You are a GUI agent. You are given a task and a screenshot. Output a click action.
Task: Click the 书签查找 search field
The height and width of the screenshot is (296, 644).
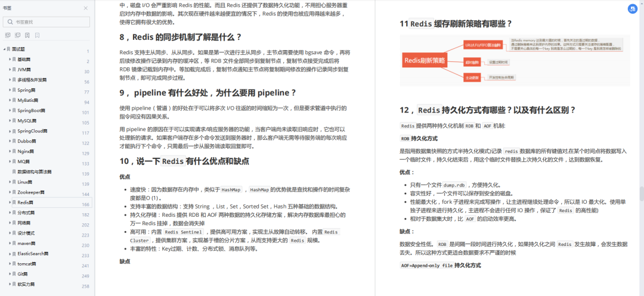47,21
